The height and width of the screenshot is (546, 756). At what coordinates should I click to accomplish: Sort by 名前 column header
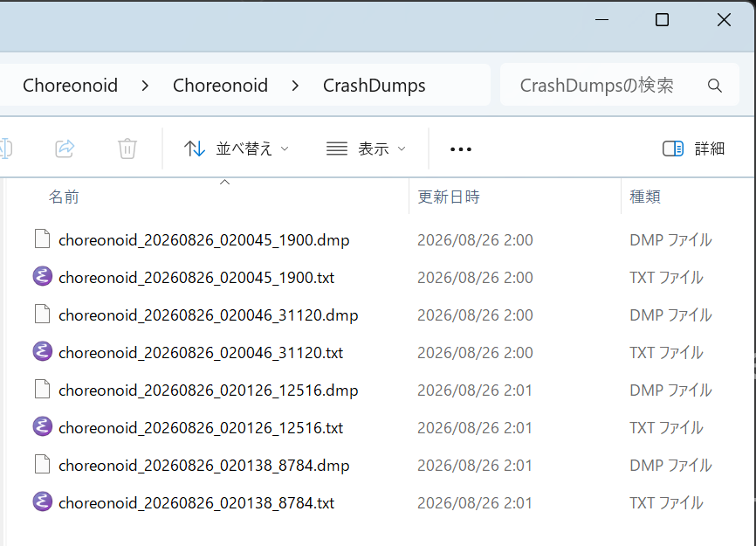64,197
